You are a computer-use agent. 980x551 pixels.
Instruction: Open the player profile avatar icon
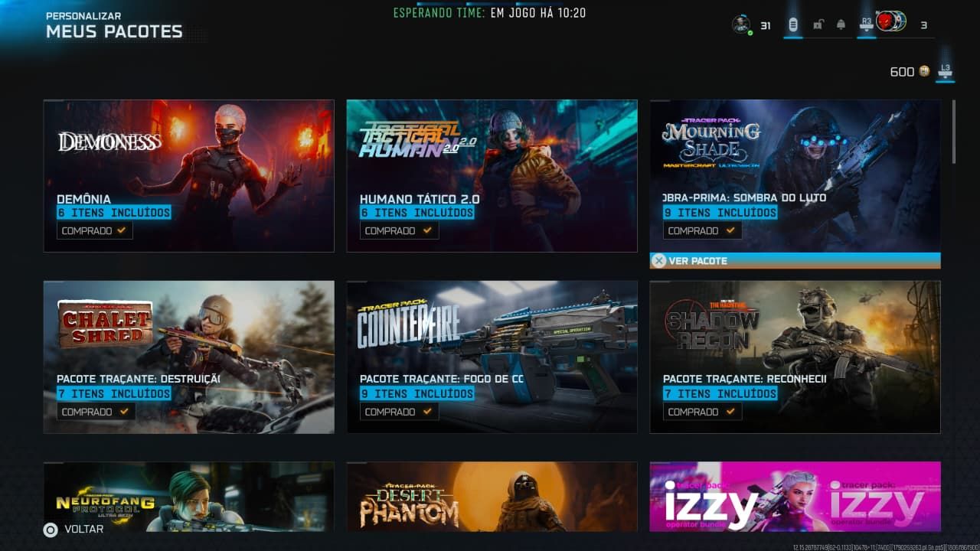tap(740, 24)
